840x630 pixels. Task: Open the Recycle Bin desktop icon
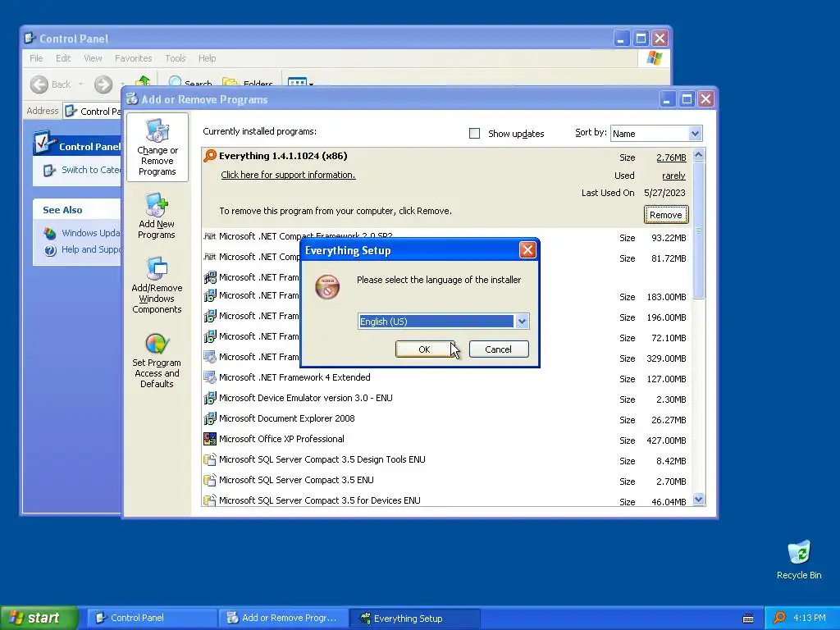point(799,560)
